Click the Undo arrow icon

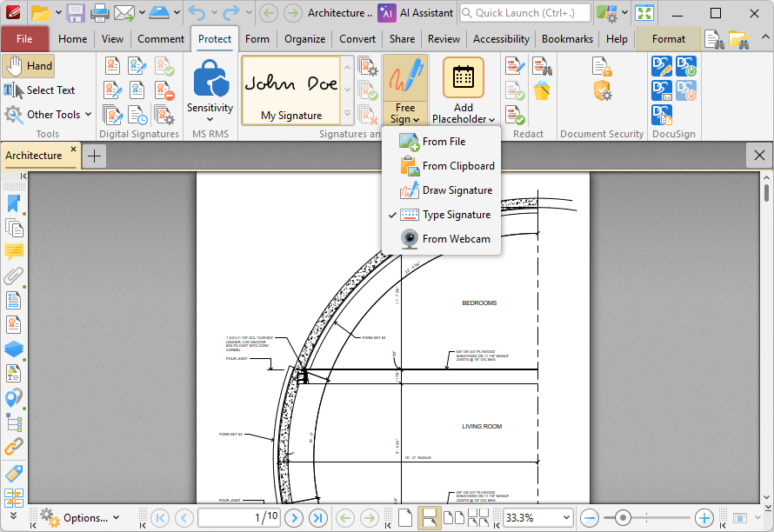coord(197,13)
